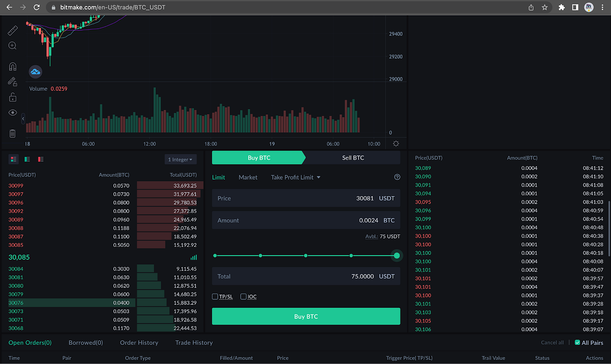Click recent trade at 08:41:03
Screen dimensions: 611x364
click(509, 202)
